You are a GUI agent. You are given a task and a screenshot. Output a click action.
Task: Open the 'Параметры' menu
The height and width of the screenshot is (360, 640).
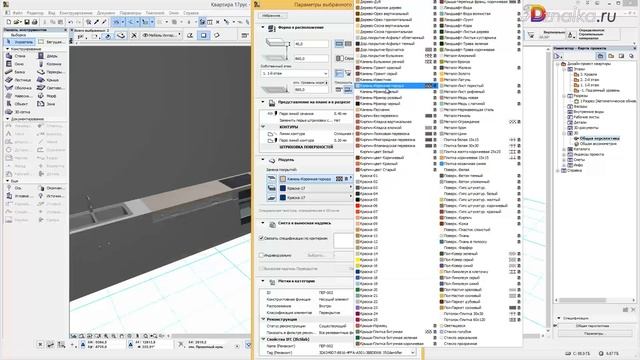[130, 13]
